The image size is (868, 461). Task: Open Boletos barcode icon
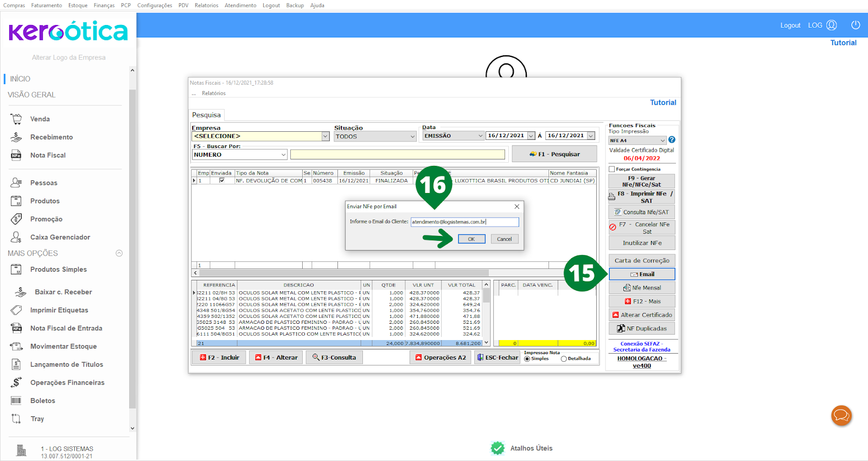pos(16,401)
